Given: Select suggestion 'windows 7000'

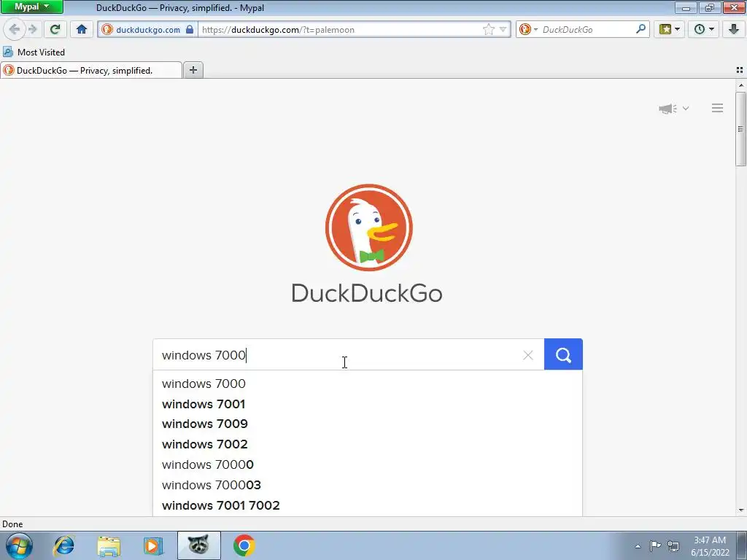Looking at the screenshot, I should (x=368, y=384).
